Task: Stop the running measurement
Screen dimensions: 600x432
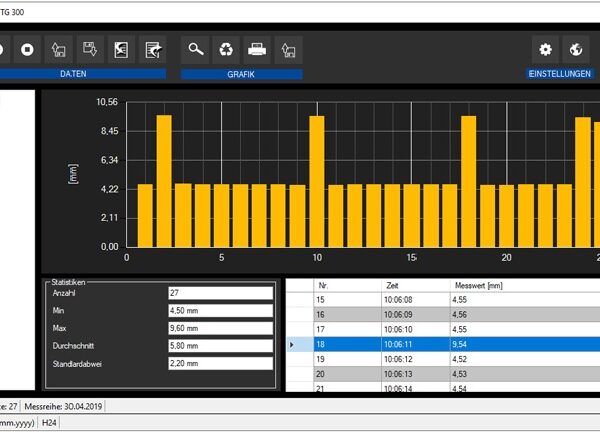Action: coord(27,50)
